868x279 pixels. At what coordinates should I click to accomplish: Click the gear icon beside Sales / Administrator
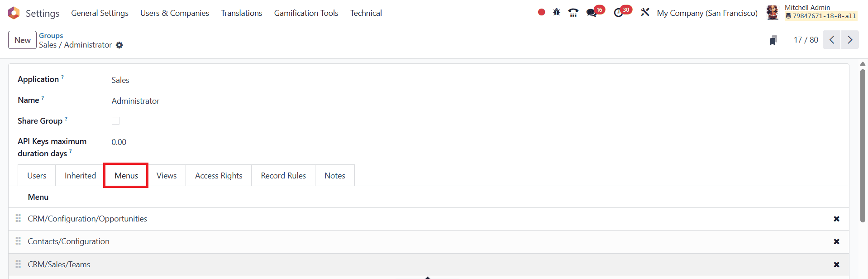tap(119, 45)
